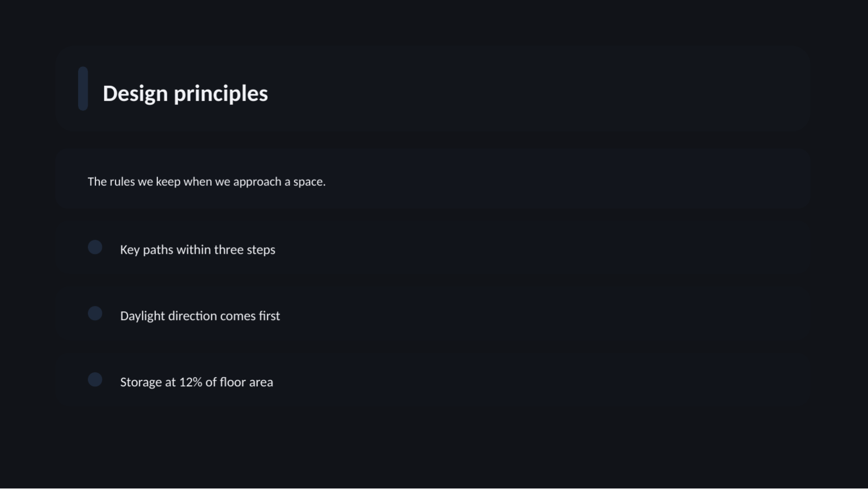Click empty area of the title card
The width and height of the screenshot is (868, 489).
[543, 89]
